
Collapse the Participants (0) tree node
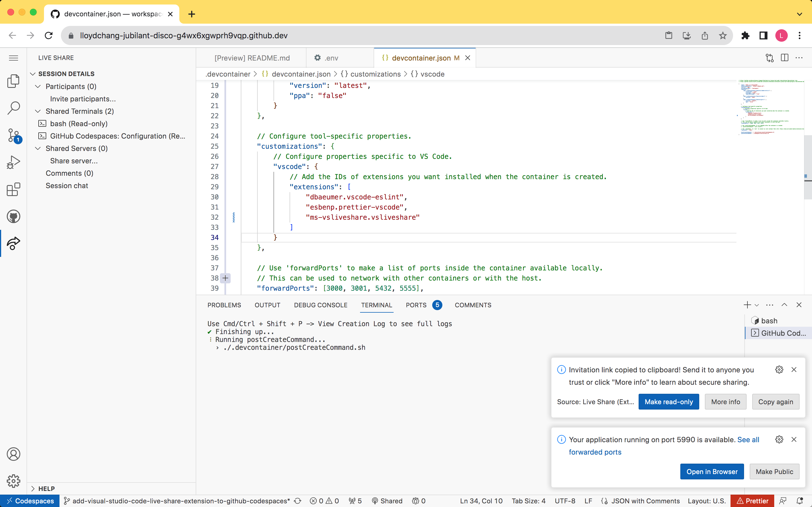[38, 86]
